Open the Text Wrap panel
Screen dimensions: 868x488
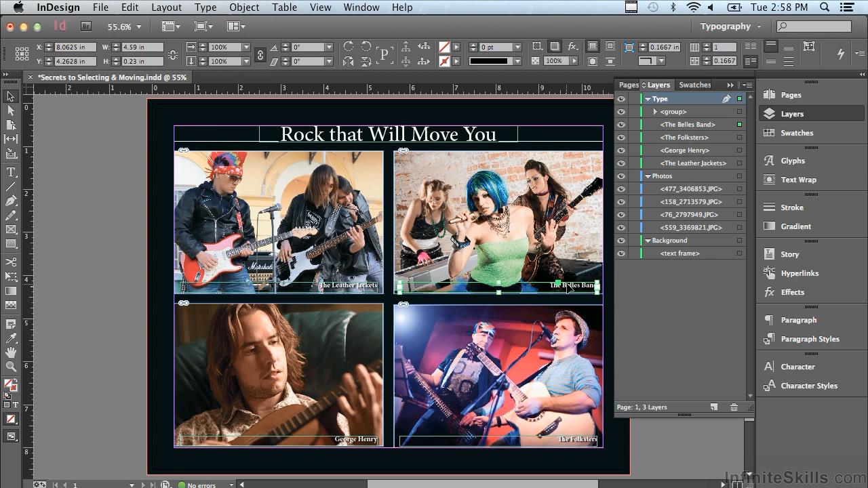(798, 180)
